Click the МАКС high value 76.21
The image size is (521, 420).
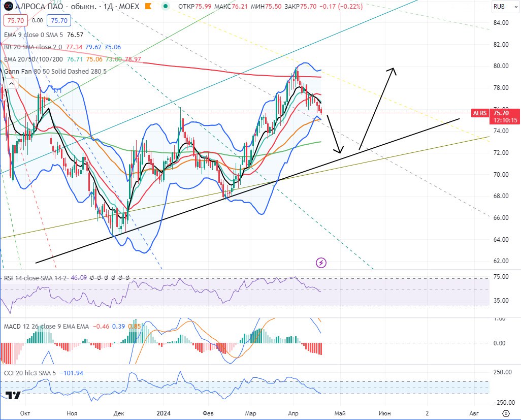[x=240, y=6]
